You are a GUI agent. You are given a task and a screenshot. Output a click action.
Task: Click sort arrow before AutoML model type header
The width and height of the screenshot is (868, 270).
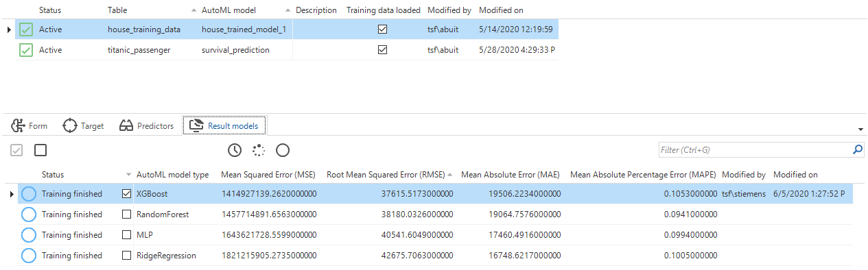pos(129,175)
